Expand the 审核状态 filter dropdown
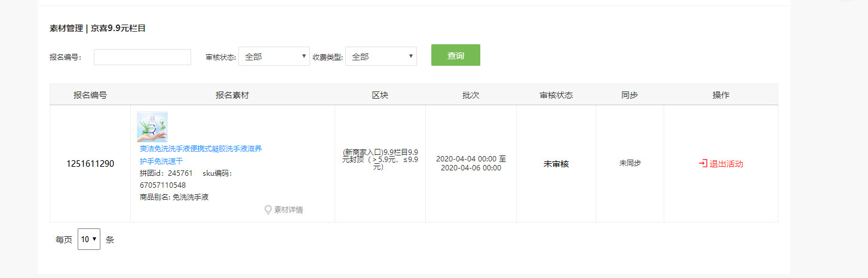The image size is (868, 278). [x=274, y=57]
